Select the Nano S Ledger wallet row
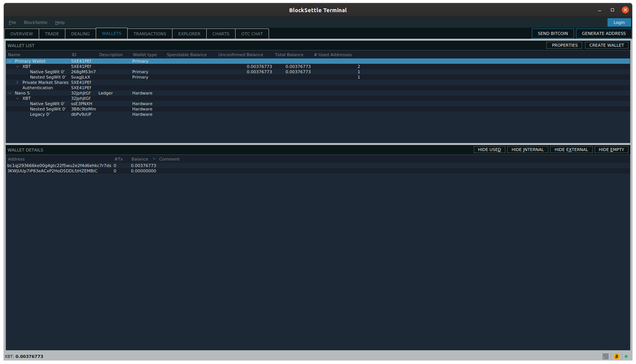636x364 pixels. point(318,93)
